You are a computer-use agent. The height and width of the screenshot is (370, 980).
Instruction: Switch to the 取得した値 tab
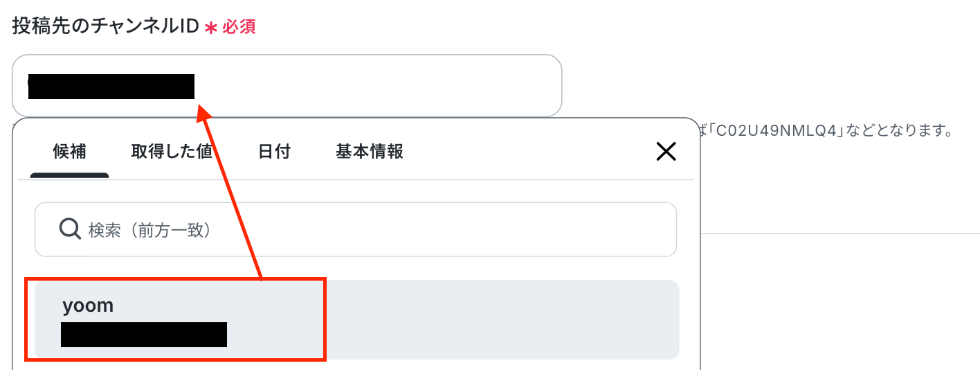tap(172, 151)
